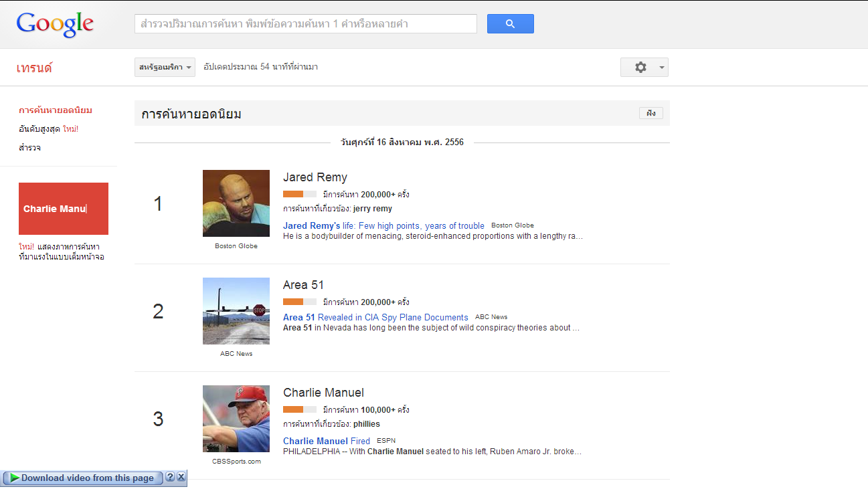Click the rank number 3
Viewport: 868px width, 489px height.
[x=158, y=419]
